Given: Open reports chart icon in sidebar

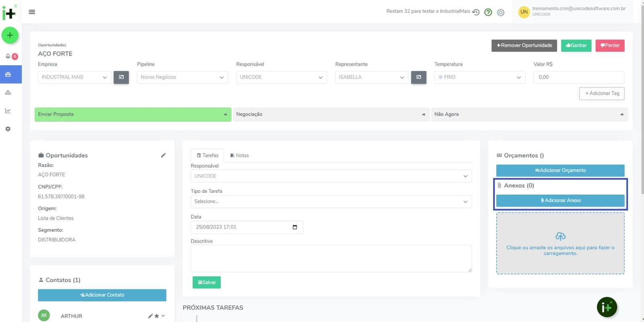Looking at the screenshot, I should (x=8, y=111).
